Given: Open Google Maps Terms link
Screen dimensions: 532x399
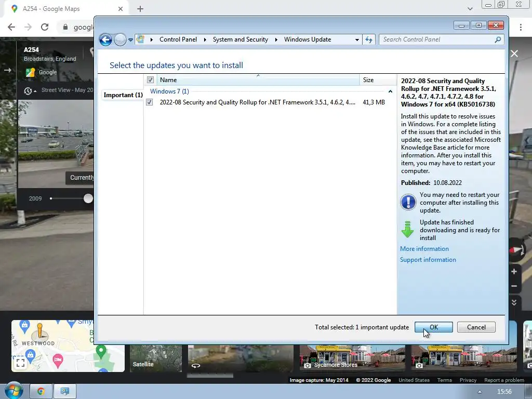Looking at the screenshot, I should pos(445,380).
